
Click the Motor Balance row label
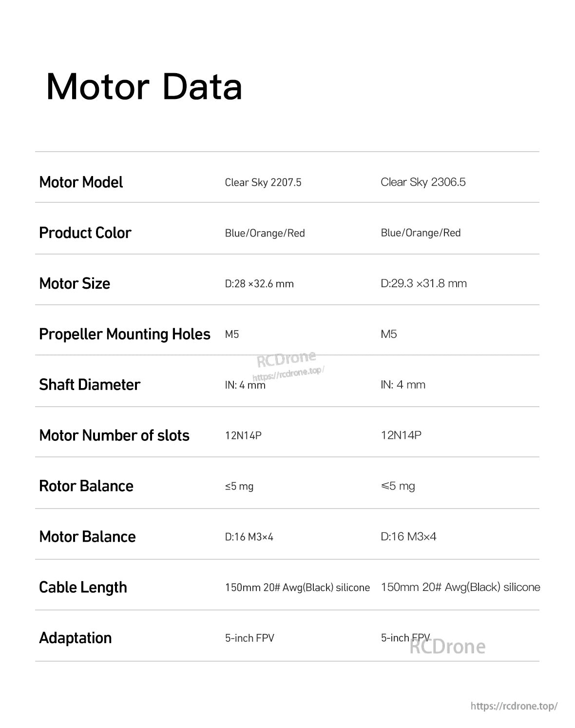(x=87, y=536)
